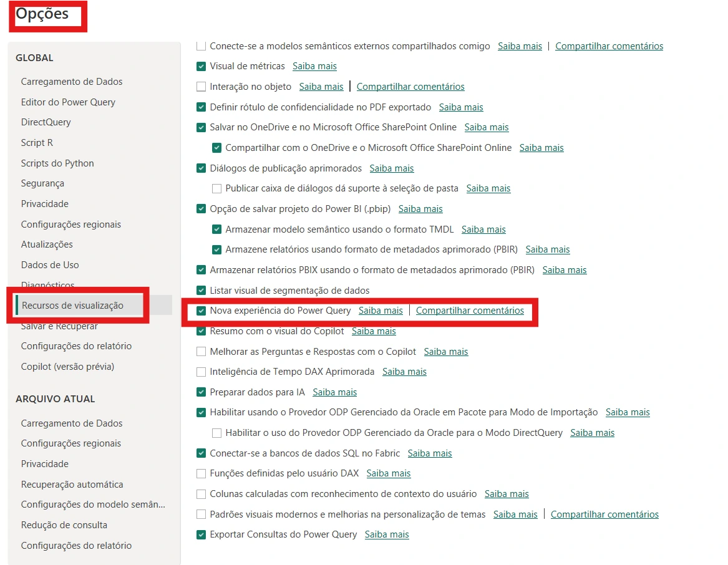Open Scripts do Python settings
The height and width of the screenshot is (565, 728).
pyautogui.click(x=57, y=163)
